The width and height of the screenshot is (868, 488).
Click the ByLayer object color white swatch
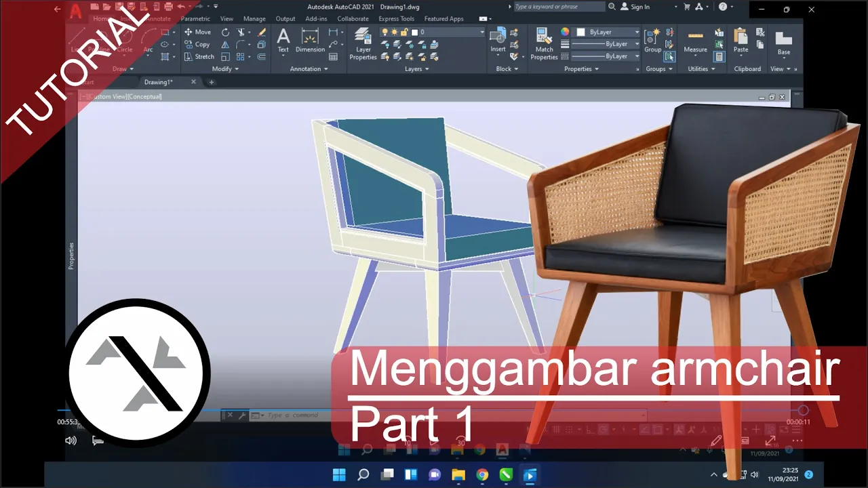coord(581,32)
